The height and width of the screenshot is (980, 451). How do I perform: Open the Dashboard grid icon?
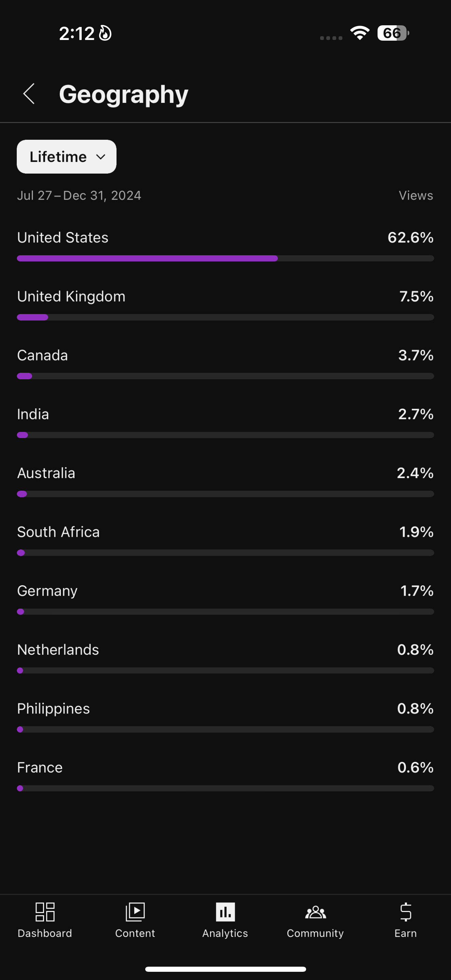pos(45,912)
